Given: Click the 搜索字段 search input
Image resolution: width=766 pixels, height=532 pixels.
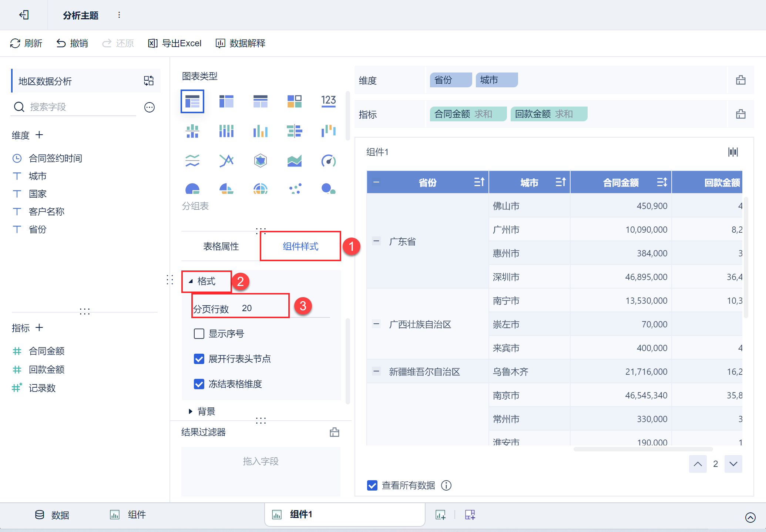Looking at the screenshot, I should tap(81, 107).
